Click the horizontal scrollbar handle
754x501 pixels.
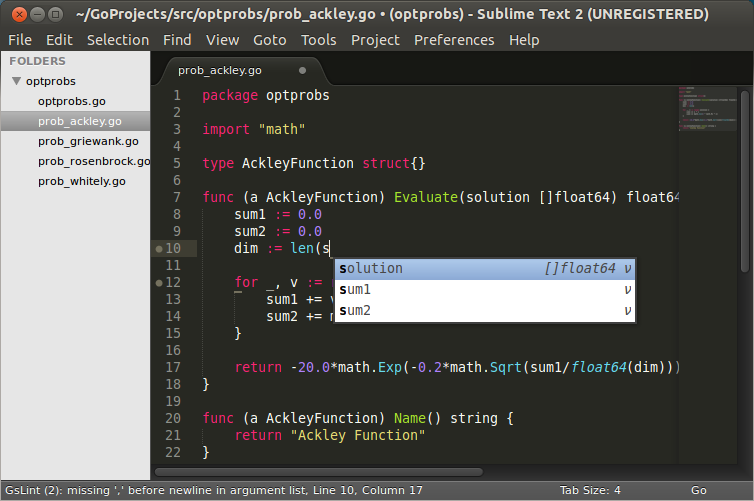[x=318, y=472]
